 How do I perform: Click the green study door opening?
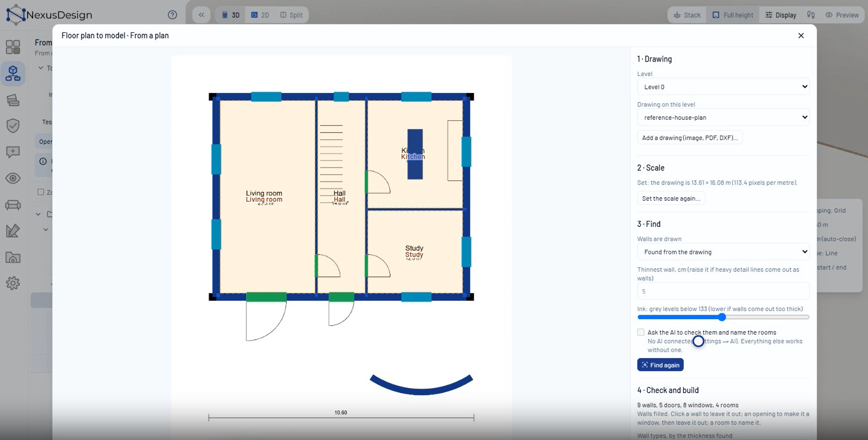coord(366,266)
